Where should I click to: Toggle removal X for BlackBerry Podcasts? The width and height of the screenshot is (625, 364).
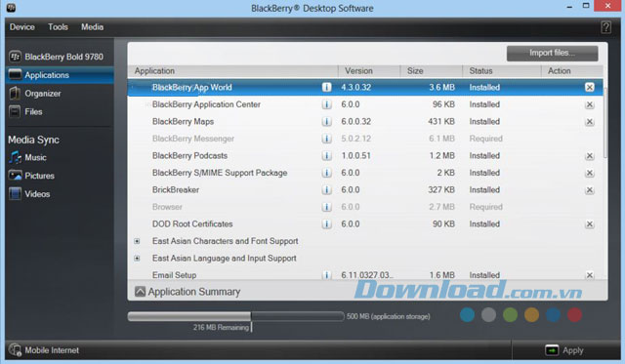click(590, 156)
